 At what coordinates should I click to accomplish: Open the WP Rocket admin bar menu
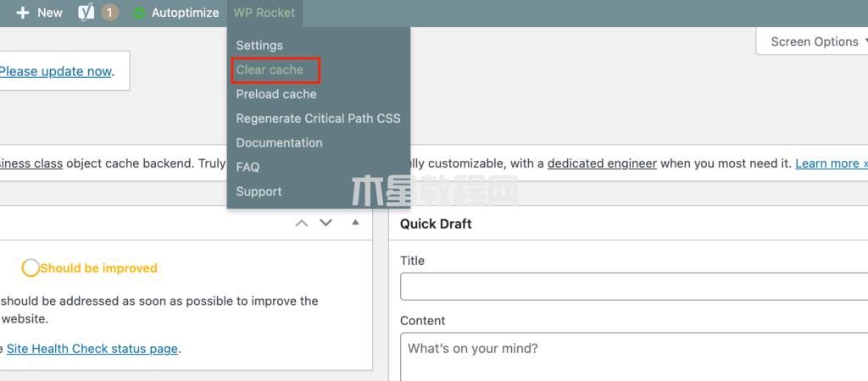pos(264,13)
